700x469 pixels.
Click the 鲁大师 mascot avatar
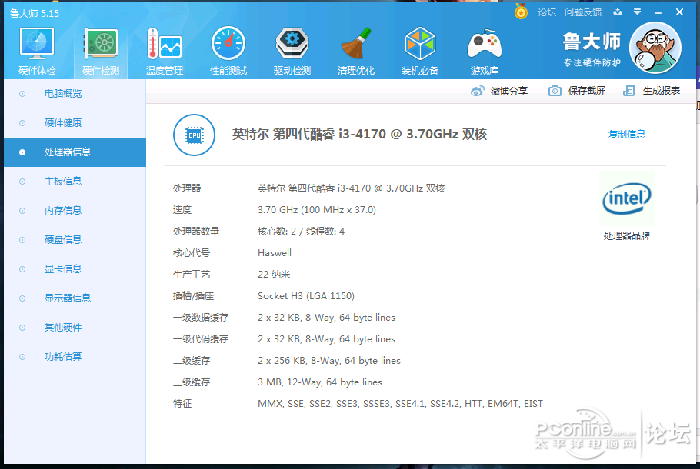pos(655,48)
